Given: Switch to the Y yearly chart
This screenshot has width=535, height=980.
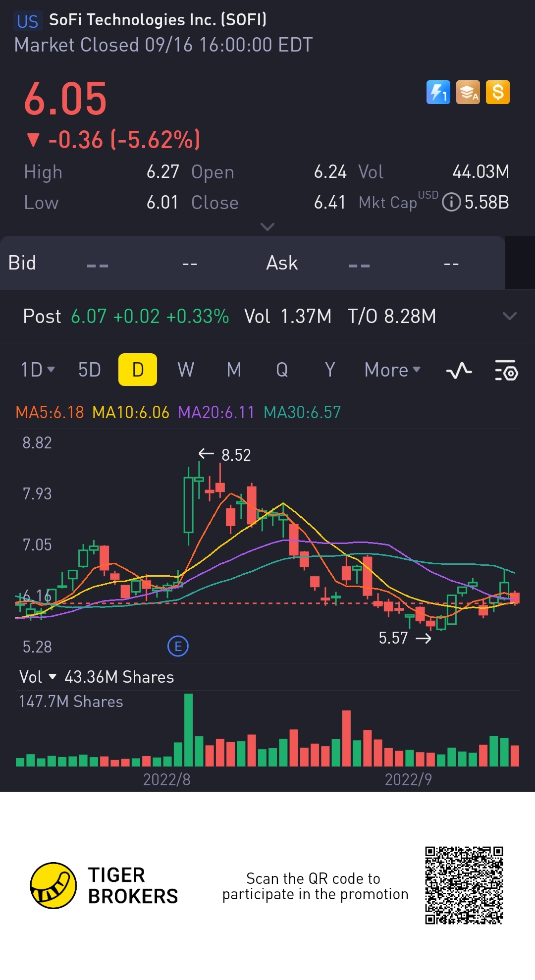Looking at the screenshot, I should (x=330, y=370).
